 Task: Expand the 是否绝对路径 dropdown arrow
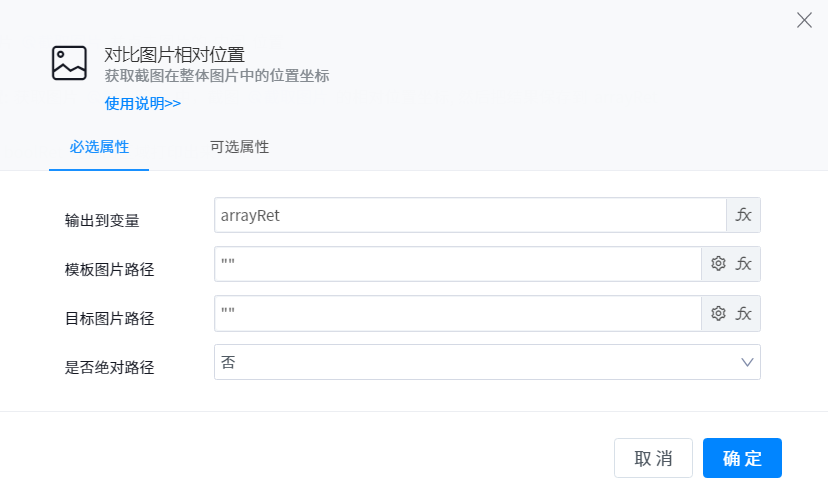click(747, 362)
